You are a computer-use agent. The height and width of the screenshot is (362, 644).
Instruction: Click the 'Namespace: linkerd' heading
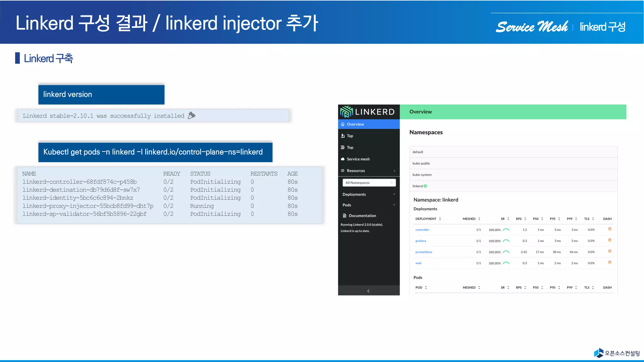pos(436,200)
